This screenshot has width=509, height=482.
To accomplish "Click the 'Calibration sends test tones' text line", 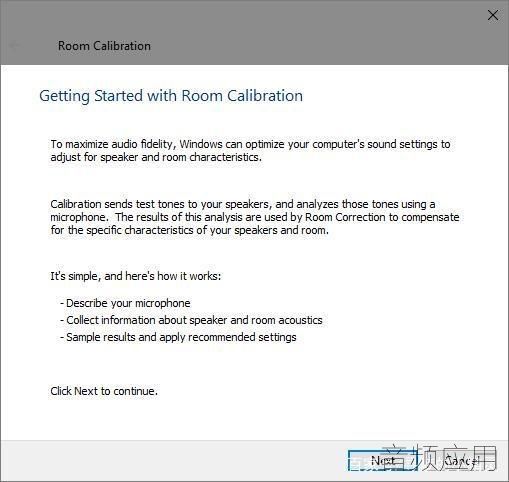I will [x=243, y=204].
